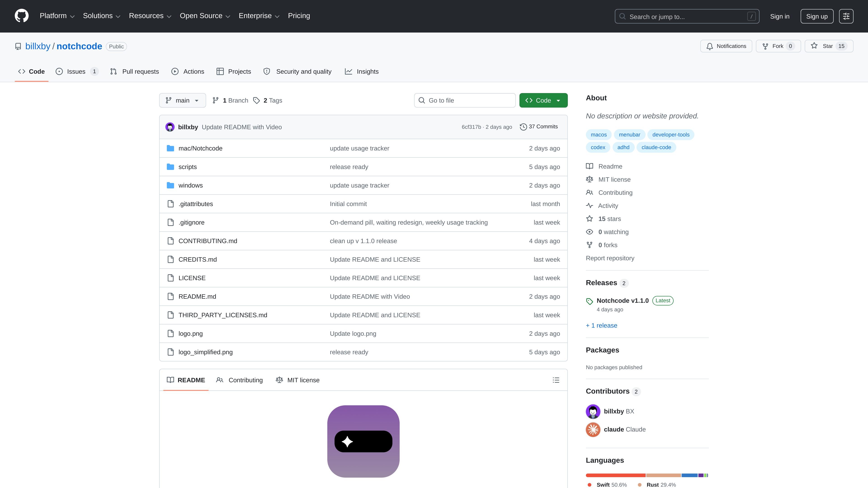Focus the Go to file search box
868x488 pixels.
[465, 100]
